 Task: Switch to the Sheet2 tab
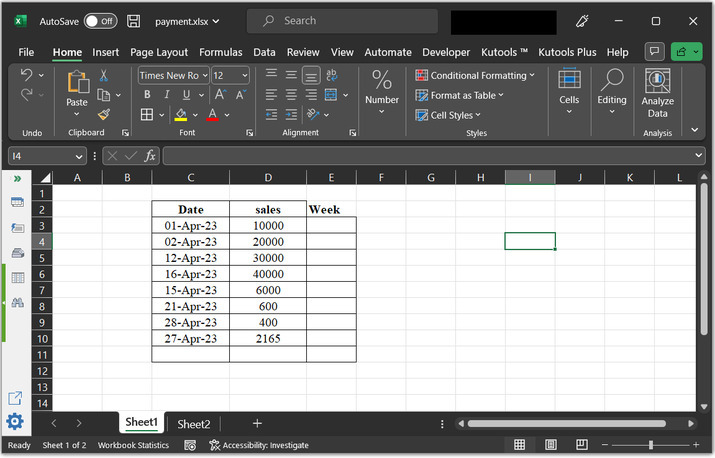click(x=194, y=424)
